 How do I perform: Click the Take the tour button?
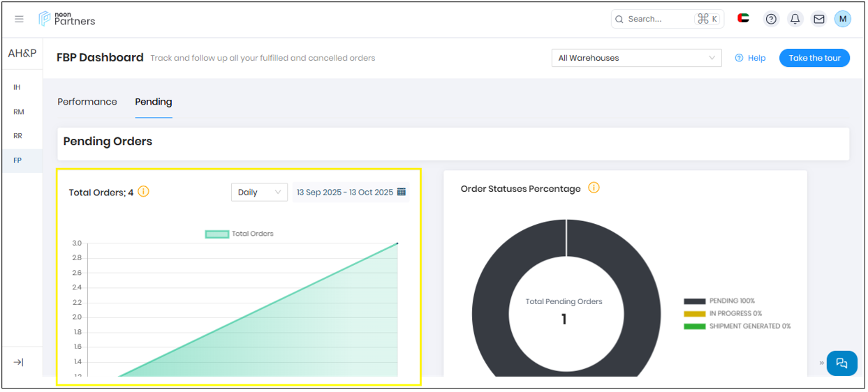[814, 58]
